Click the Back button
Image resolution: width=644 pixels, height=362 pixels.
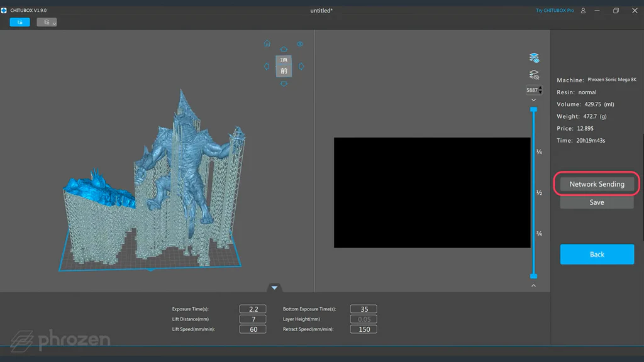click(596, 254)
